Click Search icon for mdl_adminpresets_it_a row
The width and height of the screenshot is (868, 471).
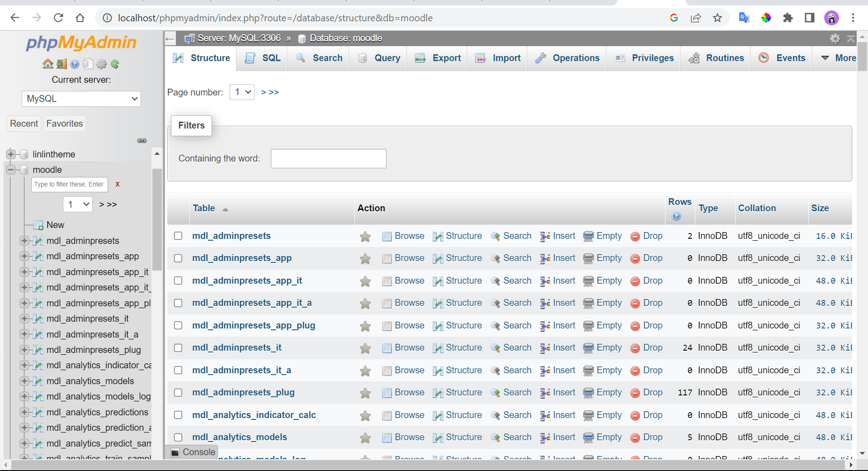pos(495,371)
